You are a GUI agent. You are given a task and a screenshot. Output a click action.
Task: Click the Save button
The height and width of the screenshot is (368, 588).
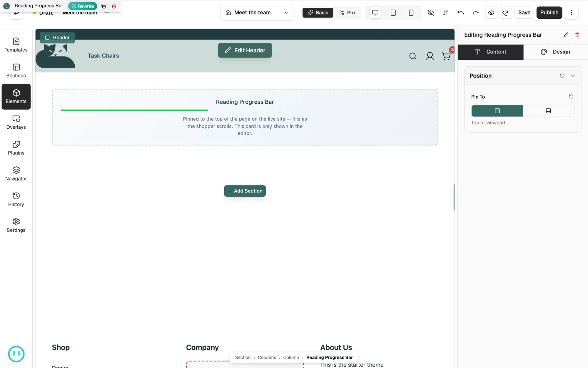tap(524, 13)
